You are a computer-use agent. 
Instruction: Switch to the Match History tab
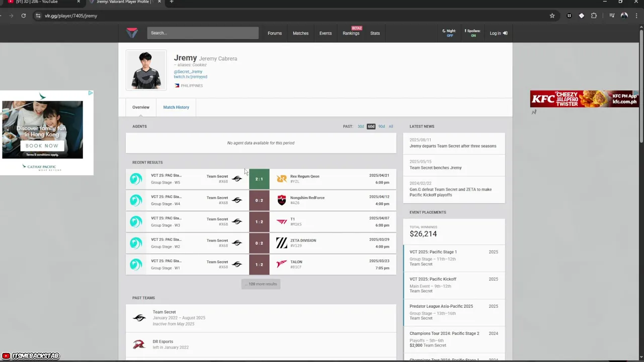click(x=176, y=107)
